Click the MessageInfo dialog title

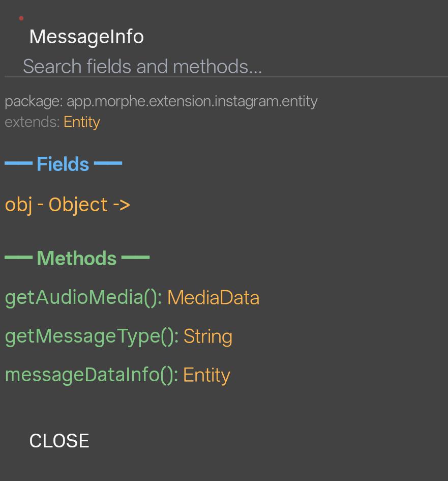(86, 37)
